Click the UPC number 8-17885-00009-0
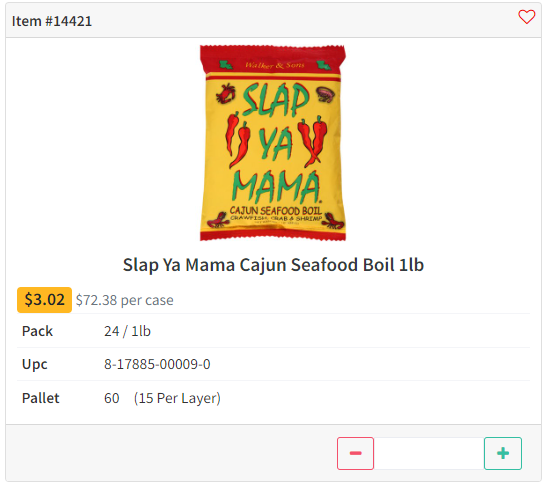The width and height of the screenshot is (546, 486). click(x=157, y=364)
